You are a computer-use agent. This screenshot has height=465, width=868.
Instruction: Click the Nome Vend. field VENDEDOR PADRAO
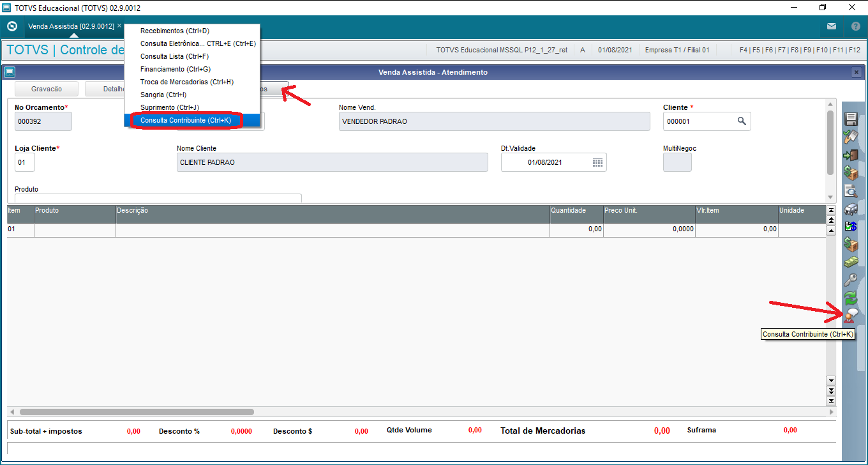pyautogui.click(x=494, y=121)
